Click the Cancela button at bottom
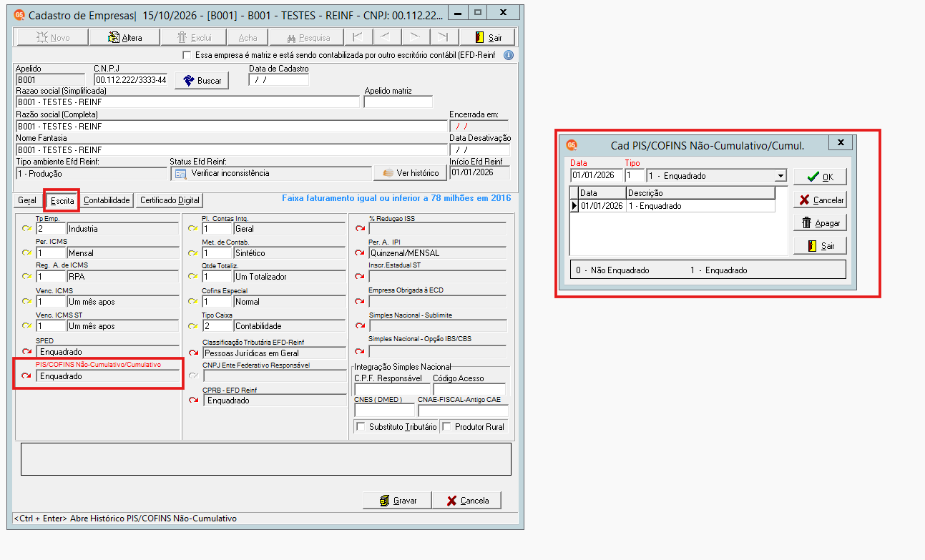The height and width of the screenshot is (560, 925). [x=466, y=501]
